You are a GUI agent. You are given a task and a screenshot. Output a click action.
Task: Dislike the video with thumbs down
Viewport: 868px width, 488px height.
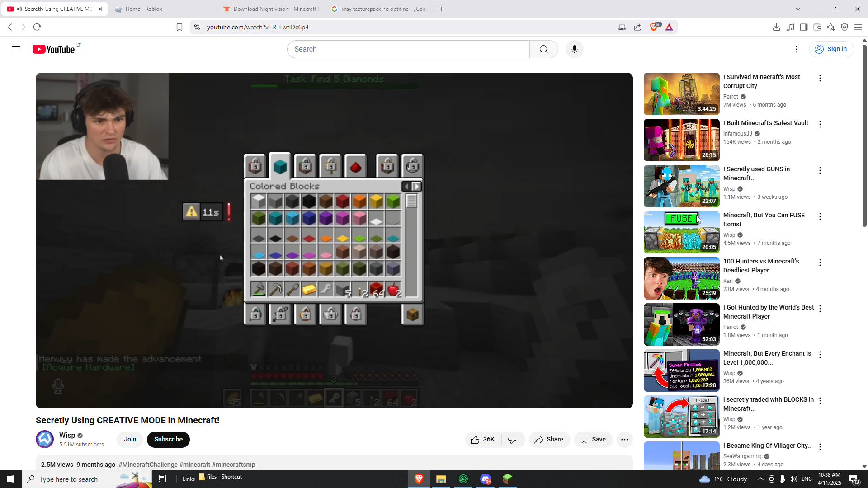pyautogui.click(x=512, y=439)
